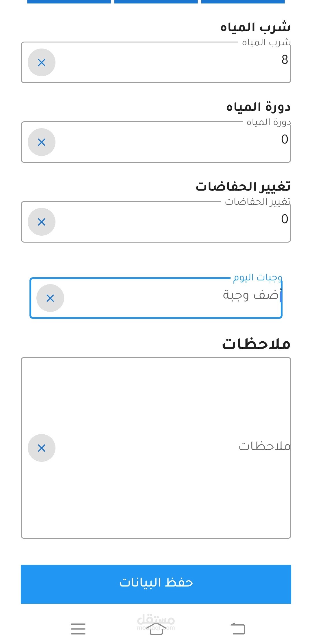Focus the دورة المياه input showing 0
This screenshot has height=644, width=312.
[x=173, y=142]
